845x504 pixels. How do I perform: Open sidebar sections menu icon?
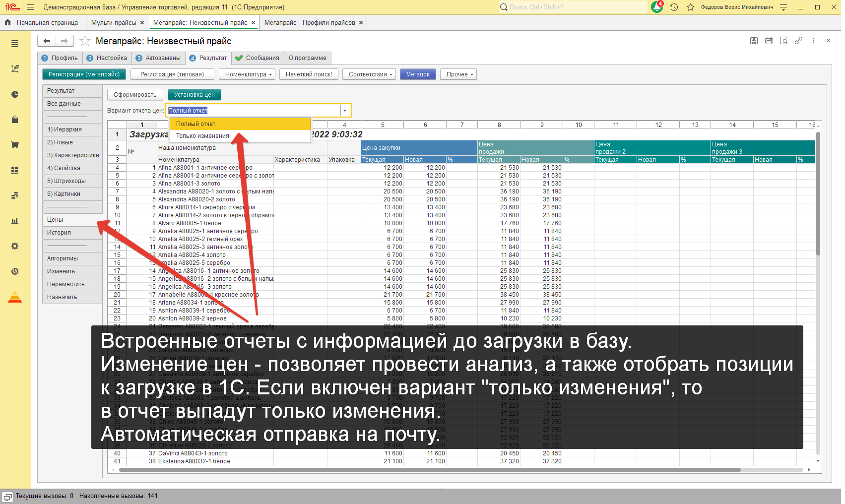click(15, 44)
